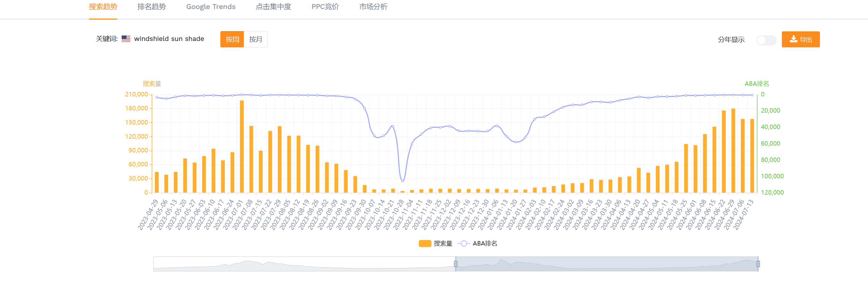
Task: Switch to the 排名趋势 tab
Action: click(151, 7)
